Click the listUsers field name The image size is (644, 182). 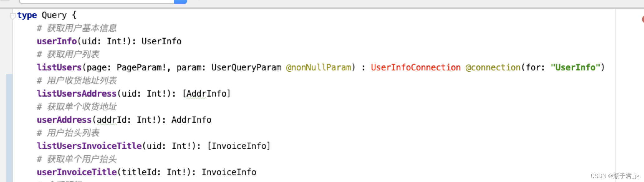[x=59, y=67]
